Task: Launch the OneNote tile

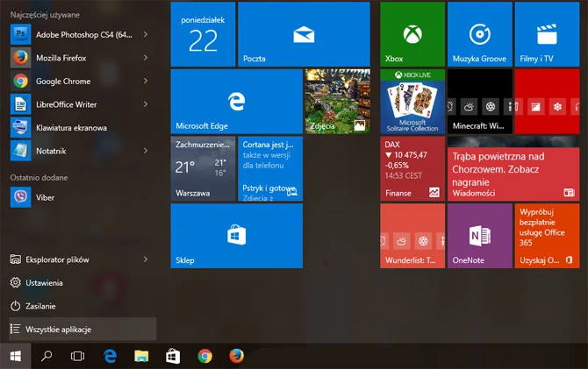Action: point(480,236)
